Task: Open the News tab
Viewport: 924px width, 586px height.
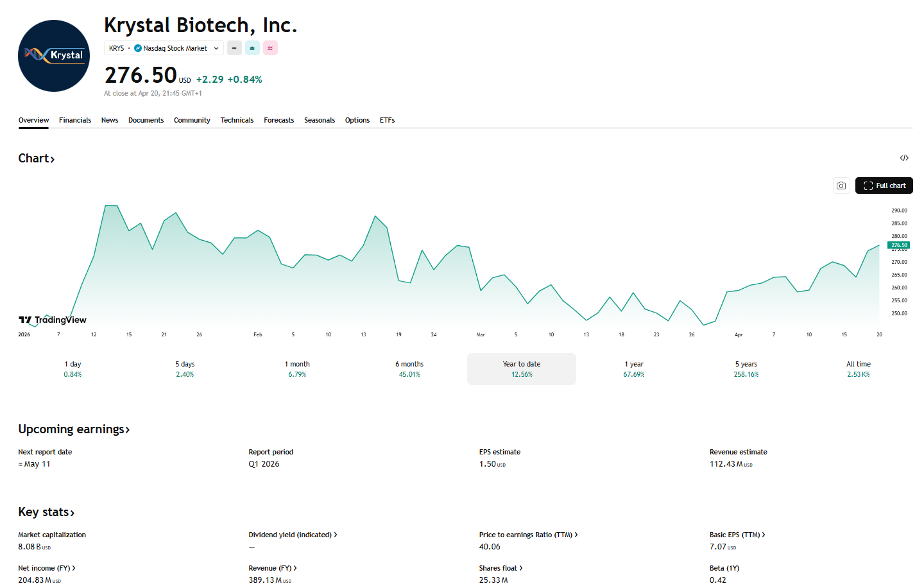Action: tap(110, 120)
